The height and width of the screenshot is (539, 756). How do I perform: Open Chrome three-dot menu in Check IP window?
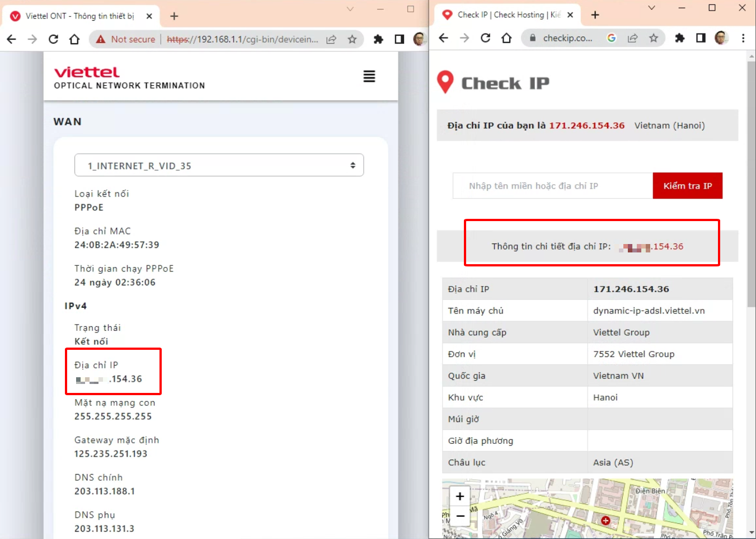tap(743, 38)
